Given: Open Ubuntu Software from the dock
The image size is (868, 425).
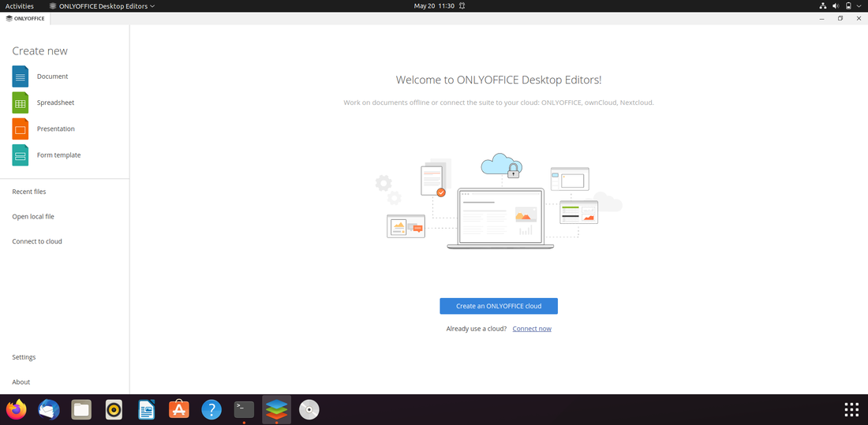Looking at the screenshot, I should [179, 409].
